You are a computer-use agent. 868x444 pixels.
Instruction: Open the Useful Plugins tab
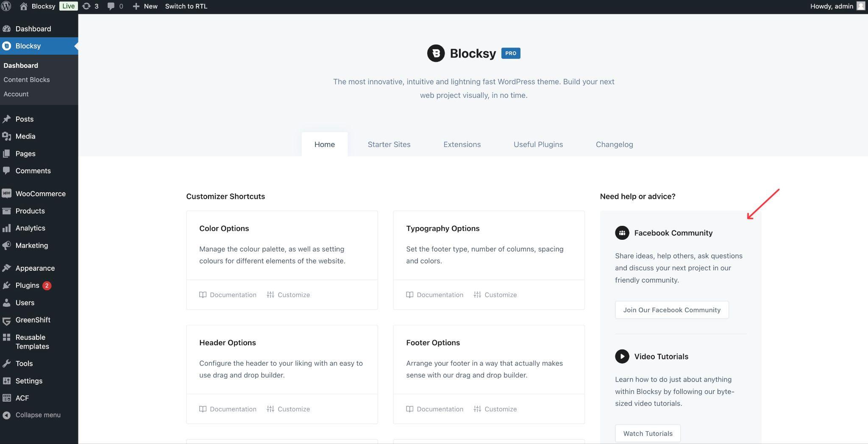coord(538,144)
